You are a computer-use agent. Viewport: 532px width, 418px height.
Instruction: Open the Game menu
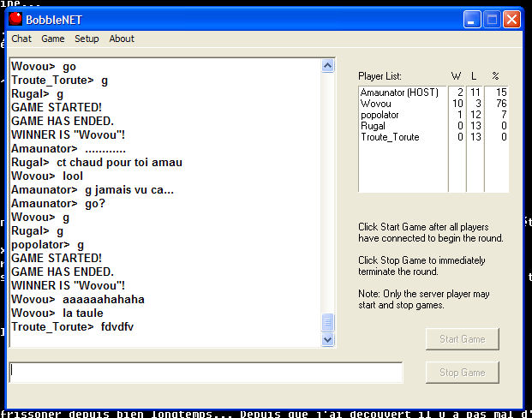point(53,39)
